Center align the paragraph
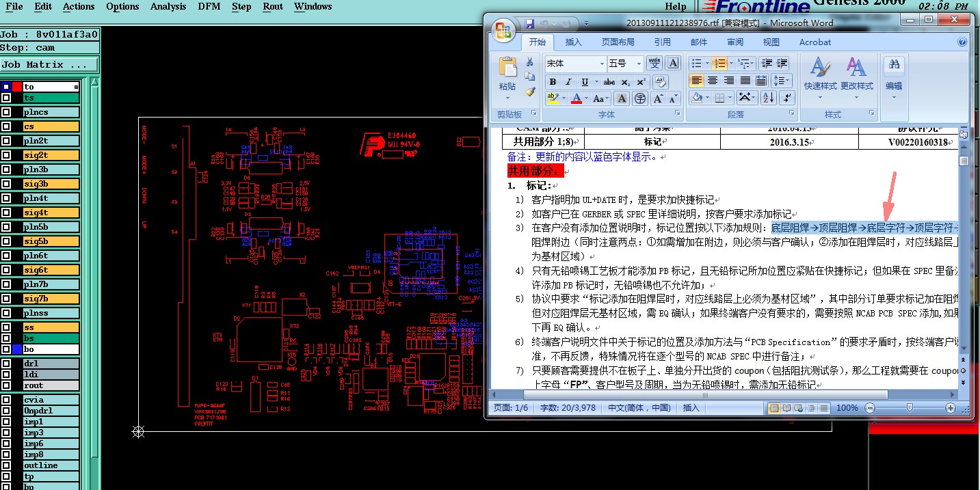 [713, 81]
